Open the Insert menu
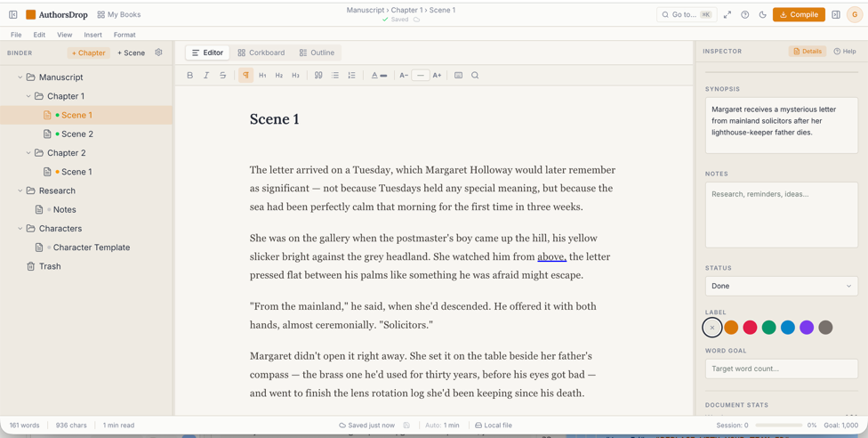Viewport: 868px width, 438px height. click(x=93, y=35)
